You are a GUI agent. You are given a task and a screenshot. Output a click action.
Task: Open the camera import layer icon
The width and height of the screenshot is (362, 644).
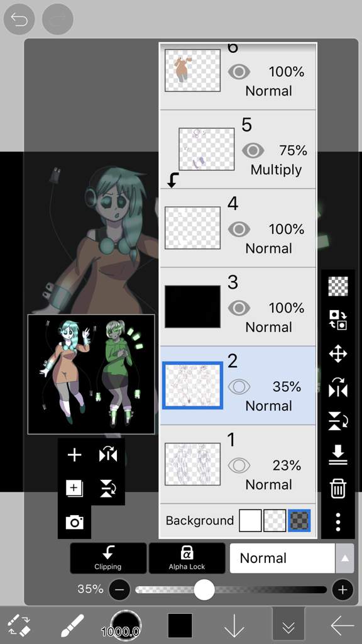[74, 522]
